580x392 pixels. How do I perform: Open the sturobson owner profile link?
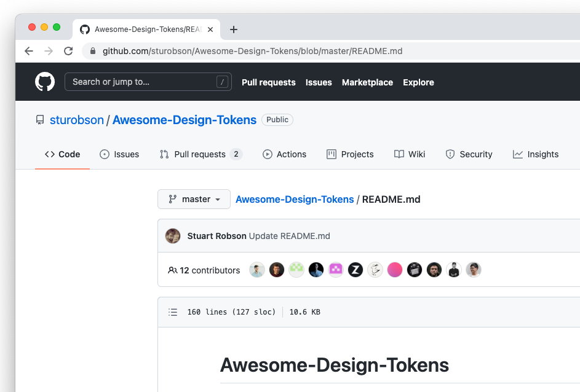pyautogui.click(x=76, y=120)
